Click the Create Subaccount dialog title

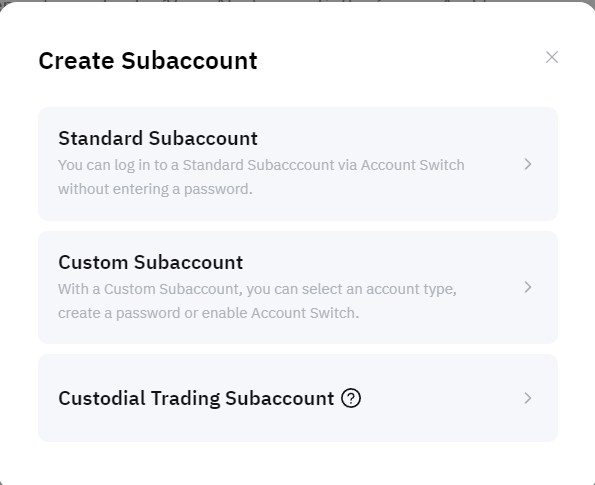148,61
